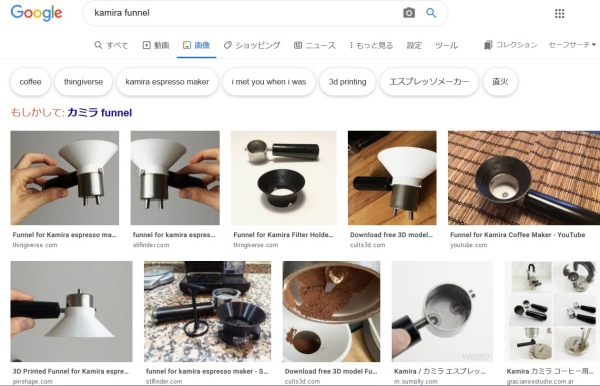600x386 pixels.
Task: Select the エスプレッソメーカー chip
Action: [429, 81]
